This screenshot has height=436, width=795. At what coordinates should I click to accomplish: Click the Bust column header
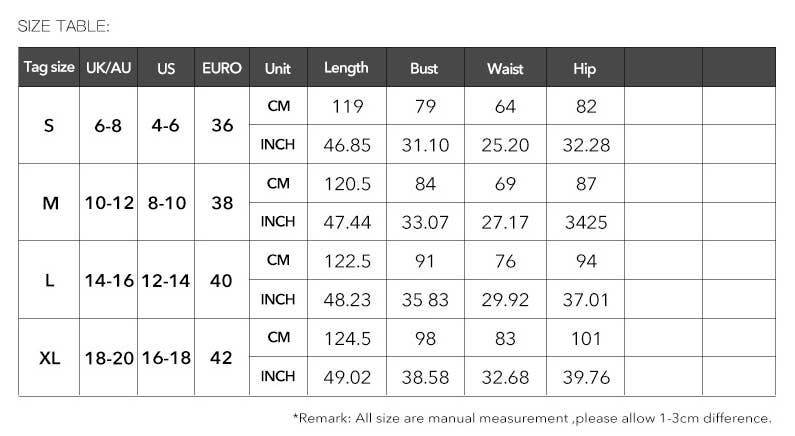click(x=424, y=69)
